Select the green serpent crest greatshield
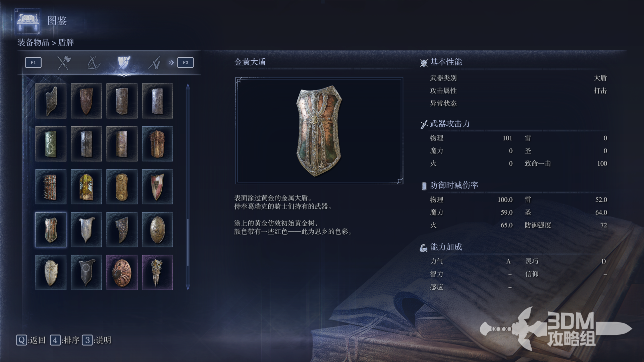 [51, 144]
